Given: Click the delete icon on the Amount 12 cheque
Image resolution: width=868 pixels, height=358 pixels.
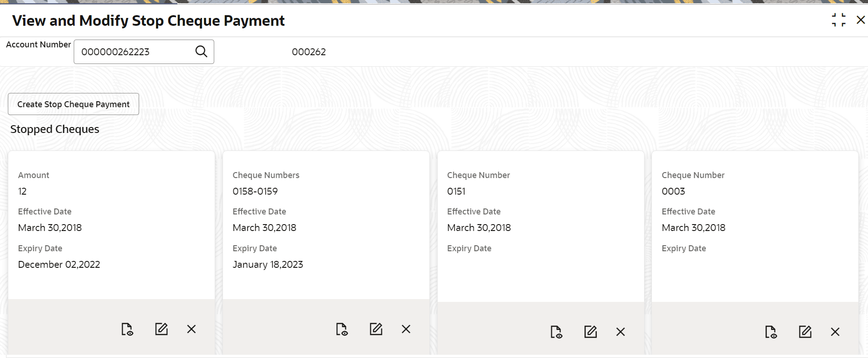Looking at the screenshot, I should click(191, 329).
